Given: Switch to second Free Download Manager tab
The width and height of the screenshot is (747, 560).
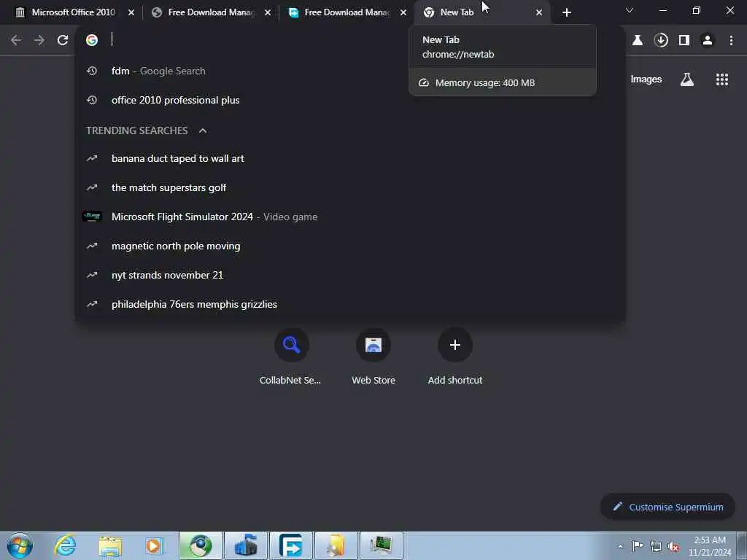Looking at the screenshot, I should pyautogui.click(x=345, y=12).
